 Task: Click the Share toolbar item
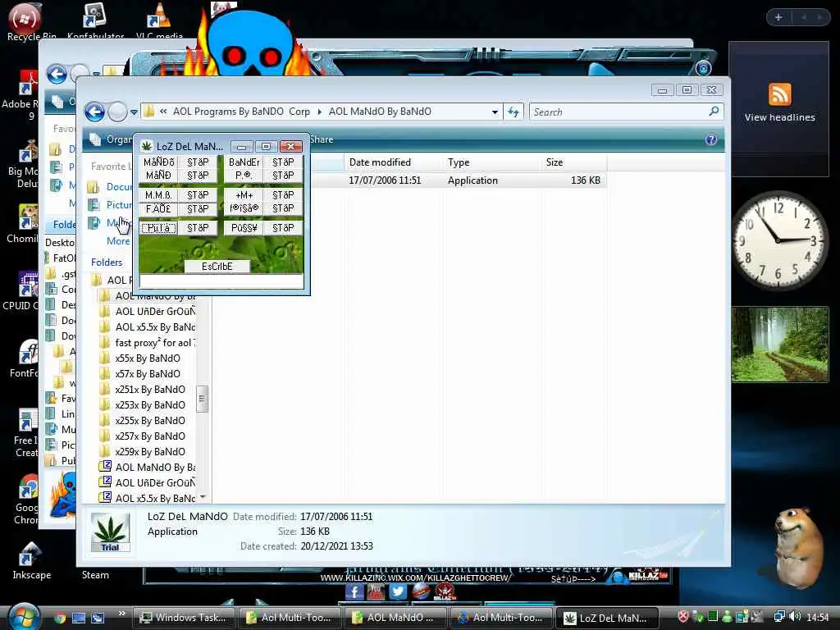tap(321, 139)
